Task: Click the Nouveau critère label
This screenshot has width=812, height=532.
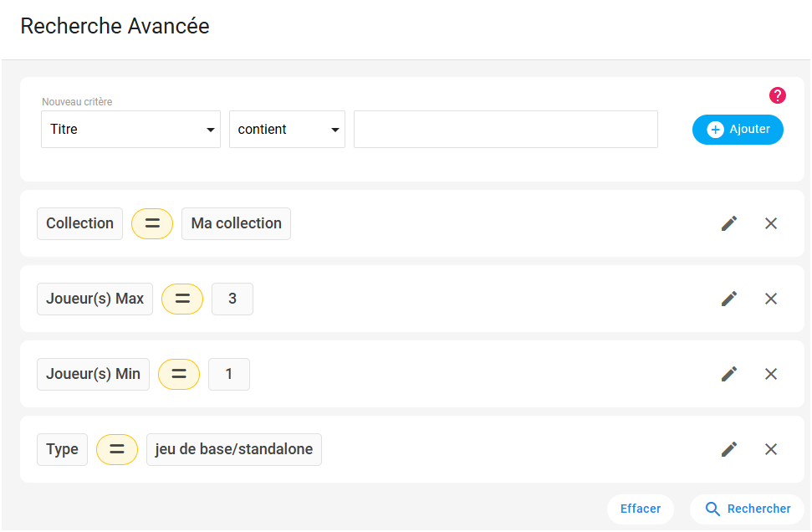Action: [x=77, y=101]
